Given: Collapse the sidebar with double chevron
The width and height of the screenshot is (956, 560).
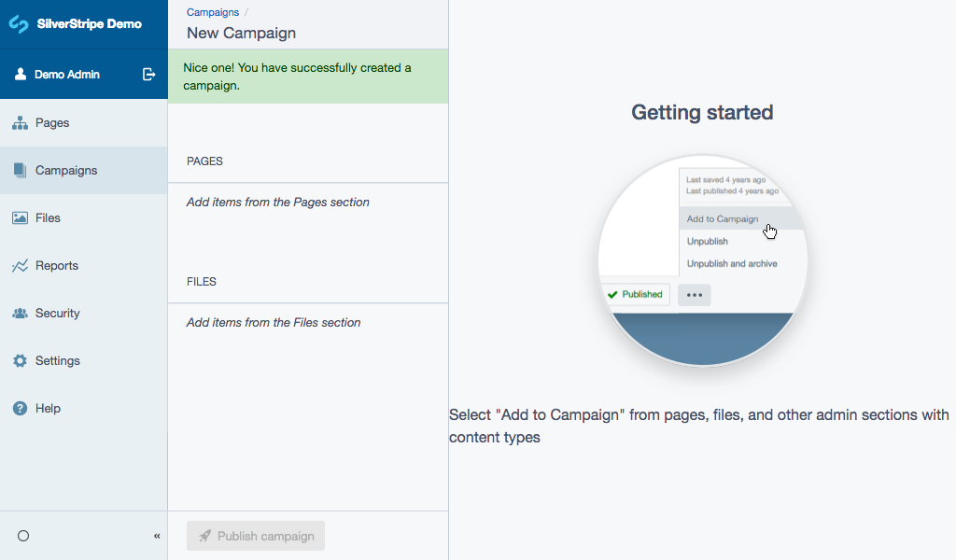Looking at the screenshot, I should 157,536.
